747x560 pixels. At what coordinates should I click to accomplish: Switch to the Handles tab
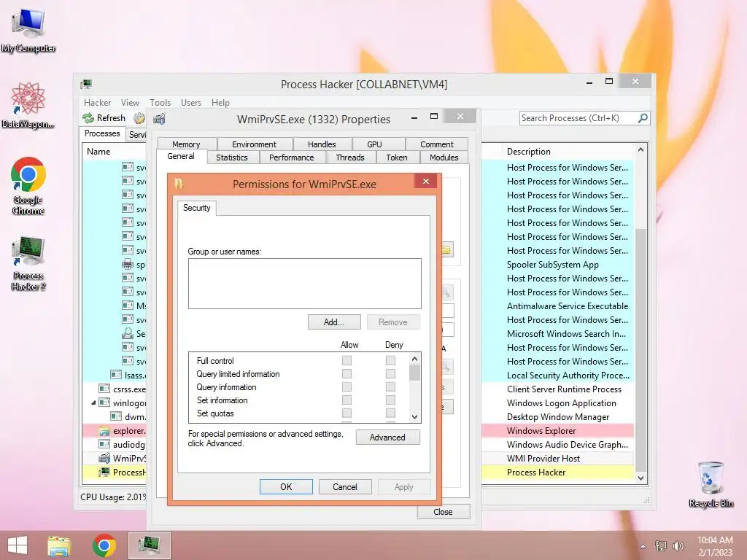(x=322, y=144)
